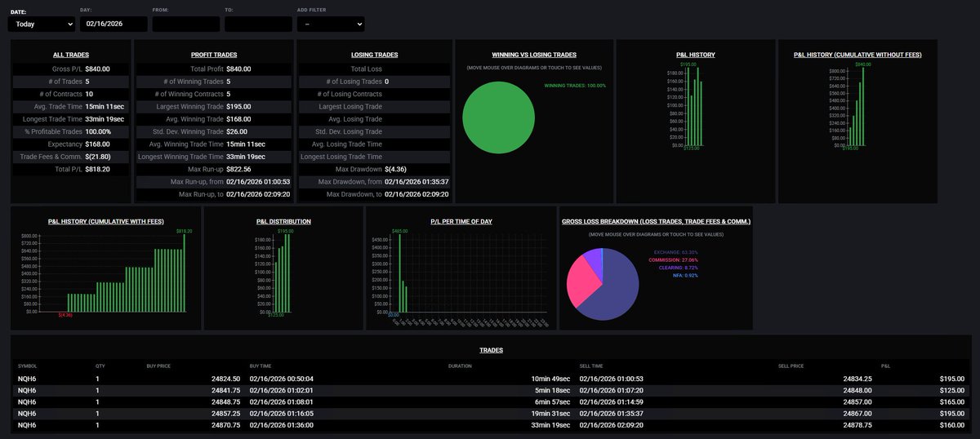Image resolution: width=980 pixels, height=439 pixels.
Task: Click the P&L Distribution heading
Action: click(x=283, y=221)
